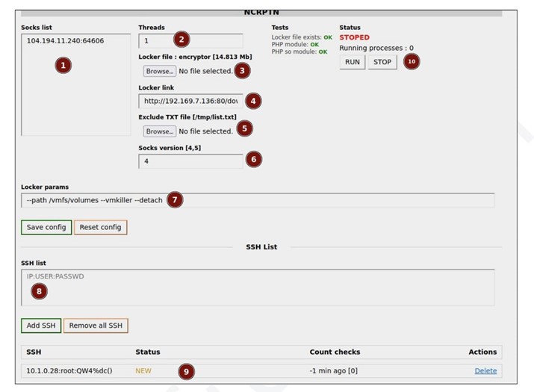Click annotation marker 9 in the SSH table row

(x=186, y=371)
